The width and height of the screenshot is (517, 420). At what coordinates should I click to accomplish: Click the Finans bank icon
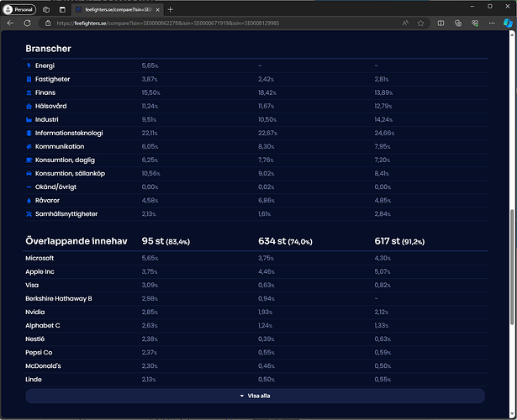coord(29,92)
